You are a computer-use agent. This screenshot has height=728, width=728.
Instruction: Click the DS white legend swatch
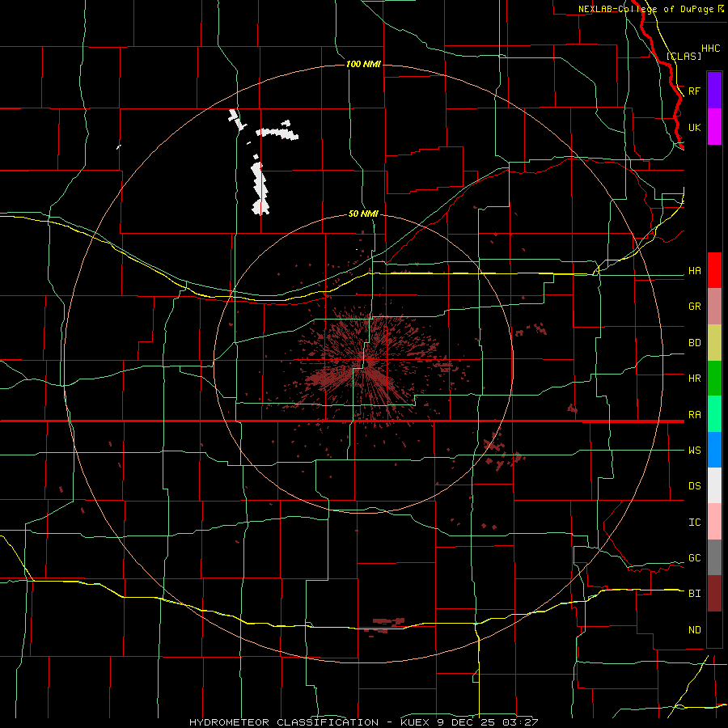pos(714,485)
